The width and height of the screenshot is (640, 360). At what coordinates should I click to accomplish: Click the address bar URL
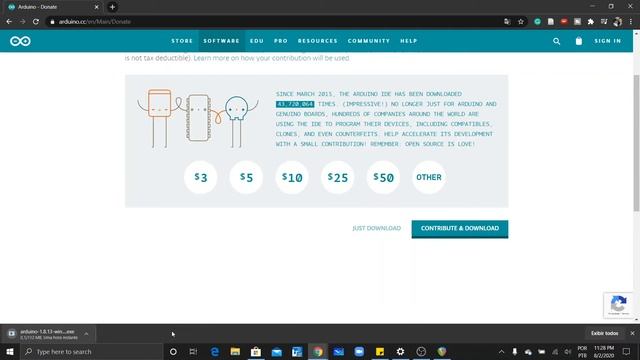[x=95, y=22]
